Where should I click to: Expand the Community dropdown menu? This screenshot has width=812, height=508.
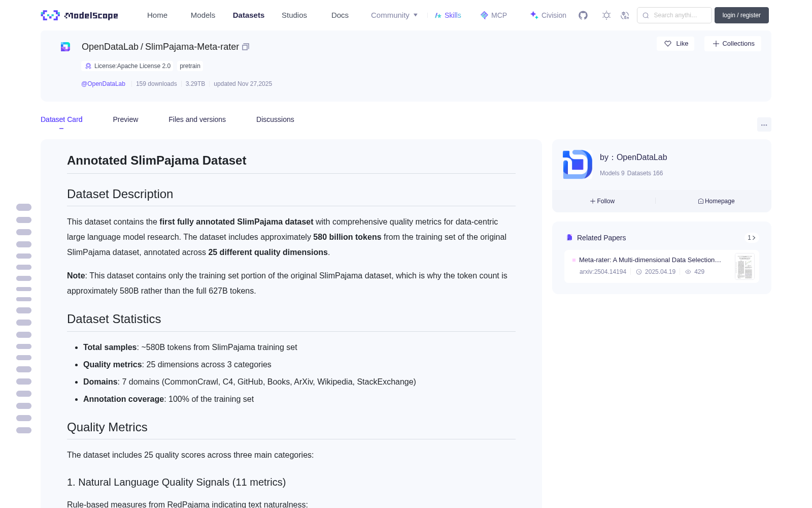[394, 15]
